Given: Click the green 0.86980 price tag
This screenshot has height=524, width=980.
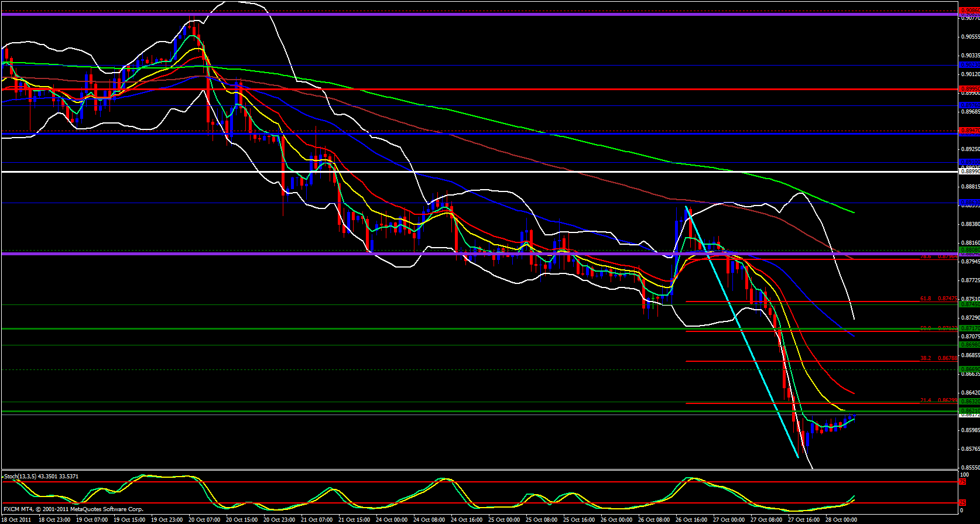Looking at the screenshot, I should (969, 345).
